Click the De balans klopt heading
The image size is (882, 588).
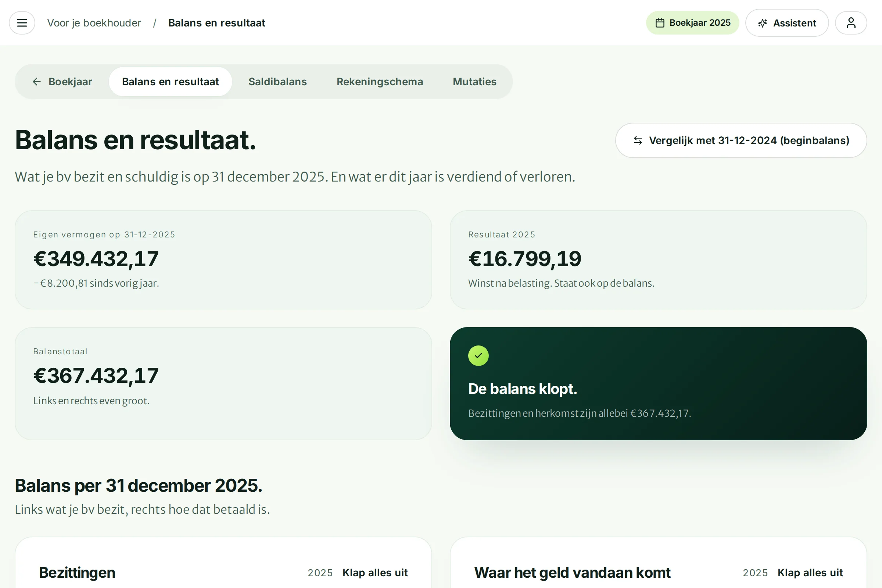click(522, 389)
